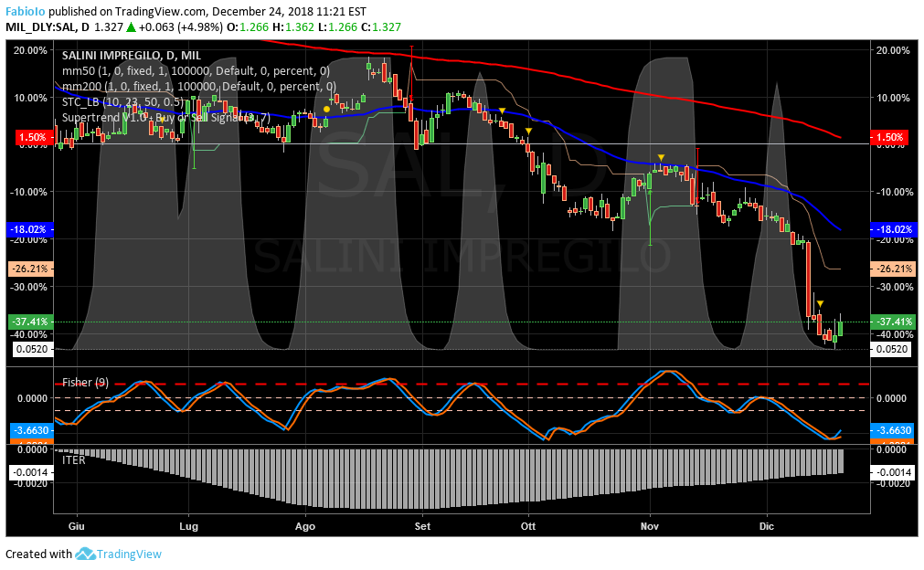The width and height of the screenshot is (924, 570).
Task: Click the SALINI IMPREGILO, D, MIL legend title
Action: pyautogui.click(x=132, y=56)
